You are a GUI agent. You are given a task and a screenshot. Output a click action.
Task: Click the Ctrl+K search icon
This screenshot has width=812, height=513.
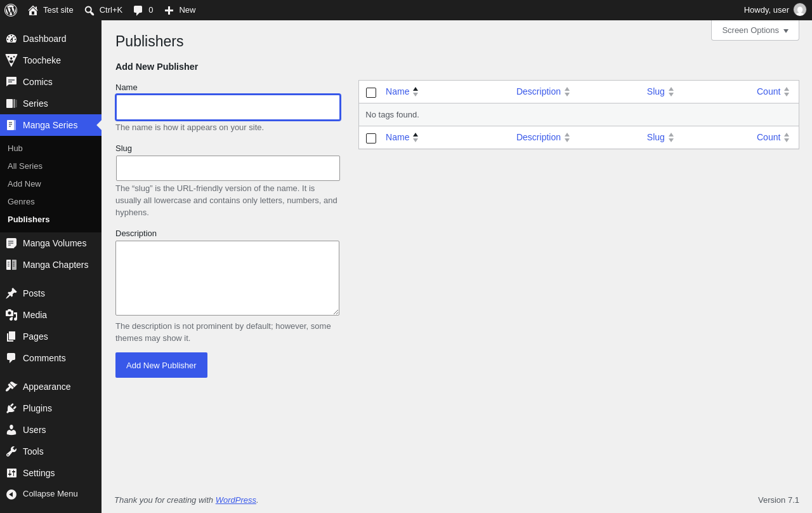pos(89,10)
